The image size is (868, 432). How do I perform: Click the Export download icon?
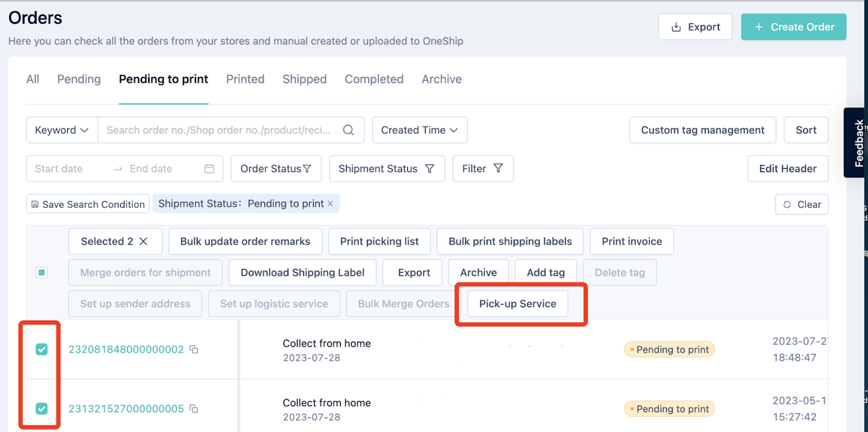676,27
